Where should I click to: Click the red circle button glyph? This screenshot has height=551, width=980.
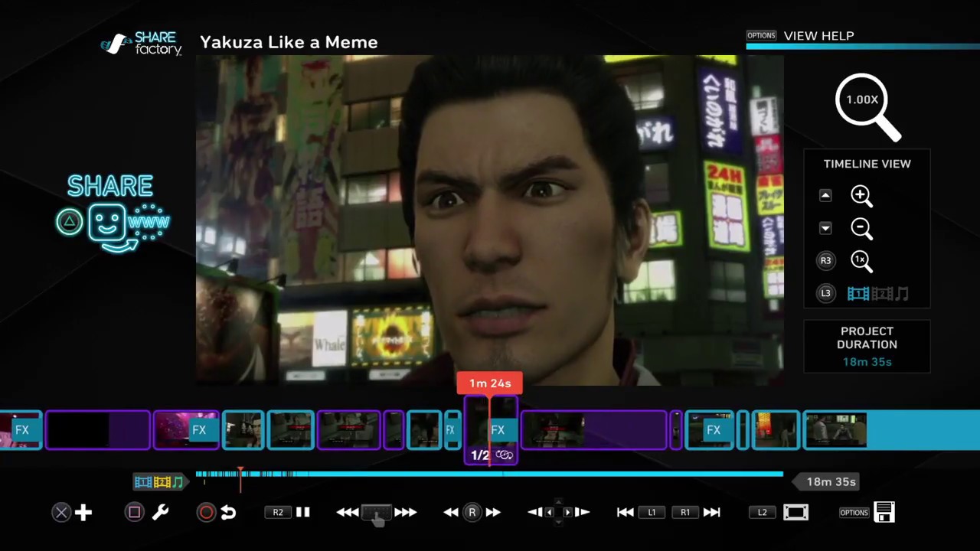206,513
